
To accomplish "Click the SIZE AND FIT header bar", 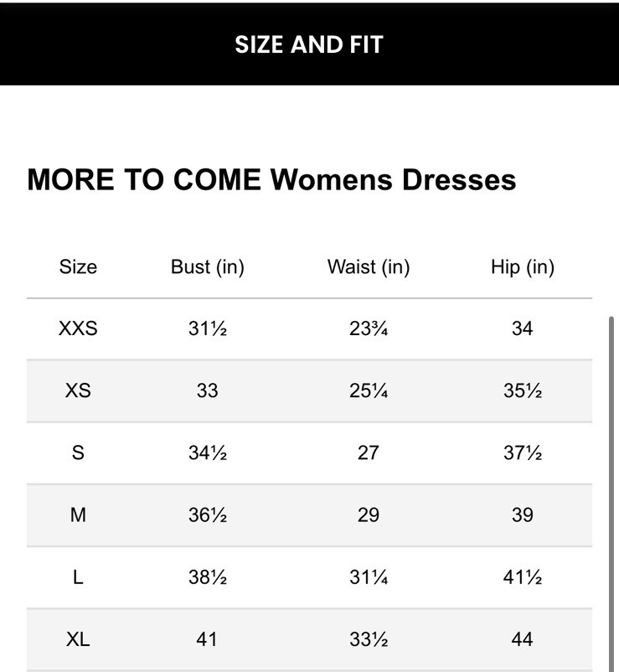I will pos(309,44).
